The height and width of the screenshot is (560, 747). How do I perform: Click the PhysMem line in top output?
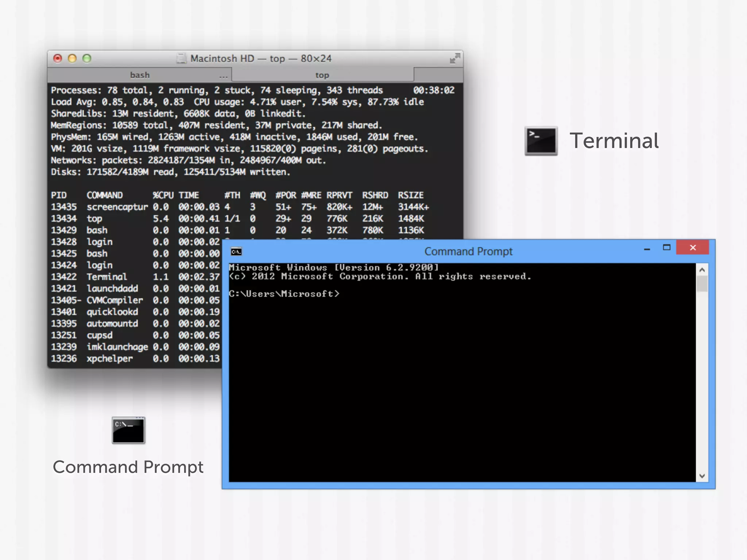point(235,137)
